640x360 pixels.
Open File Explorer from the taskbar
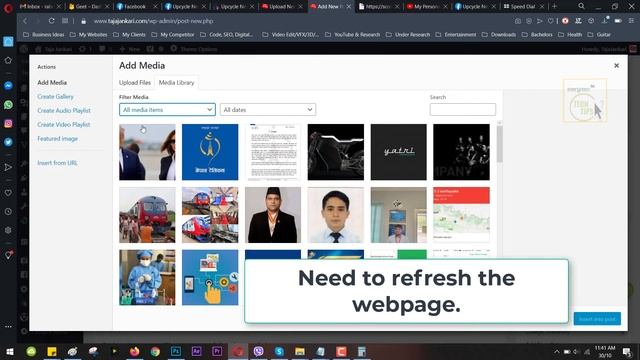[x=300, y=351]
